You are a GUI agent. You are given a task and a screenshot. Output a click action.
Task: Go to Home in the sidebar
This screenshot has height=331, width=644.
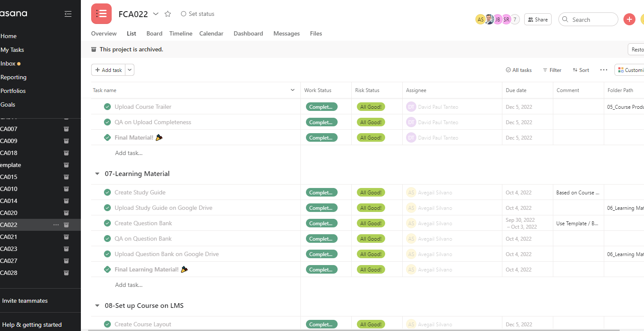tap(9, 36)
